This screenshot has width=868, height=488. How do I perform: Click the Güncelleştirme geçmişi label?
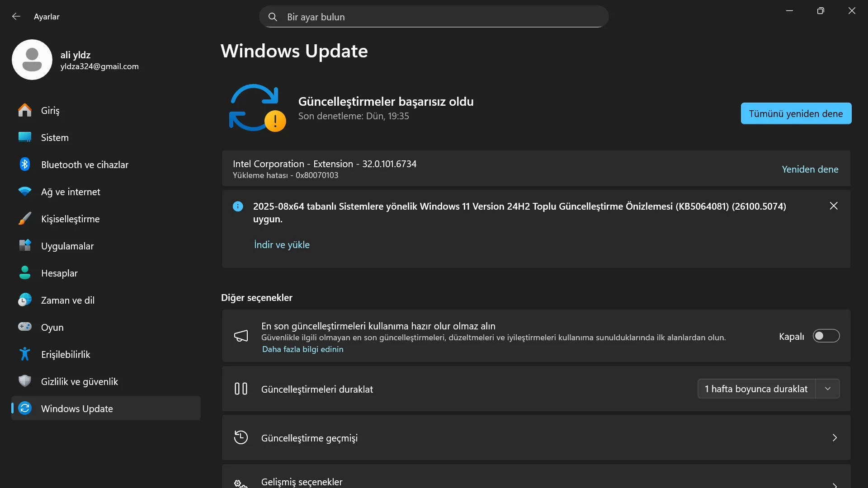[x=309, y=438]
